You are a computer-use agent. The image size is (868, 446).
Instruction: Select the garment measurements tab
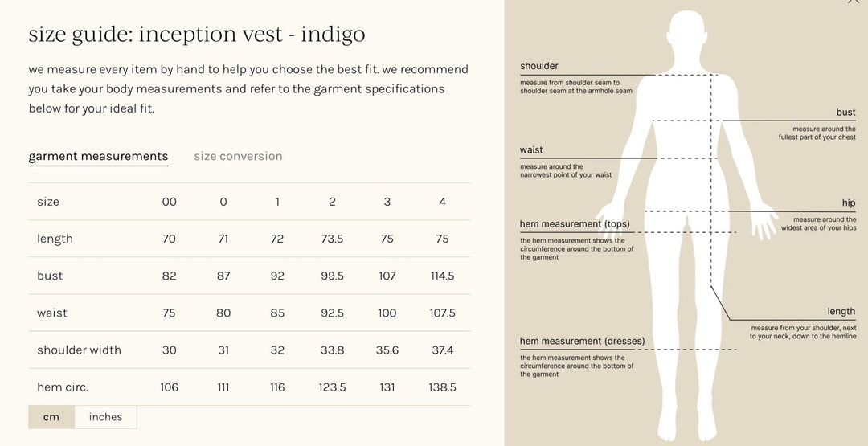click(98, 157)
